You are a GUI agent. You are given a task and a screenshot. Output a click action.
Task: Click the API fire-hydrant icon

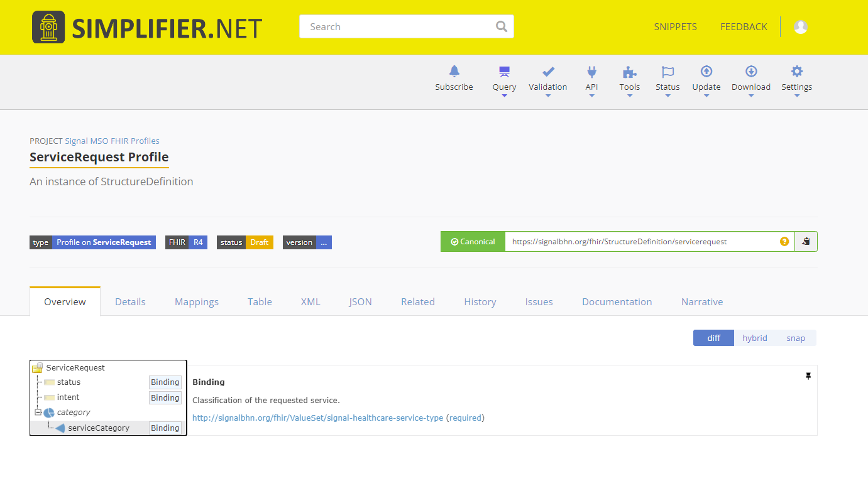591,72
